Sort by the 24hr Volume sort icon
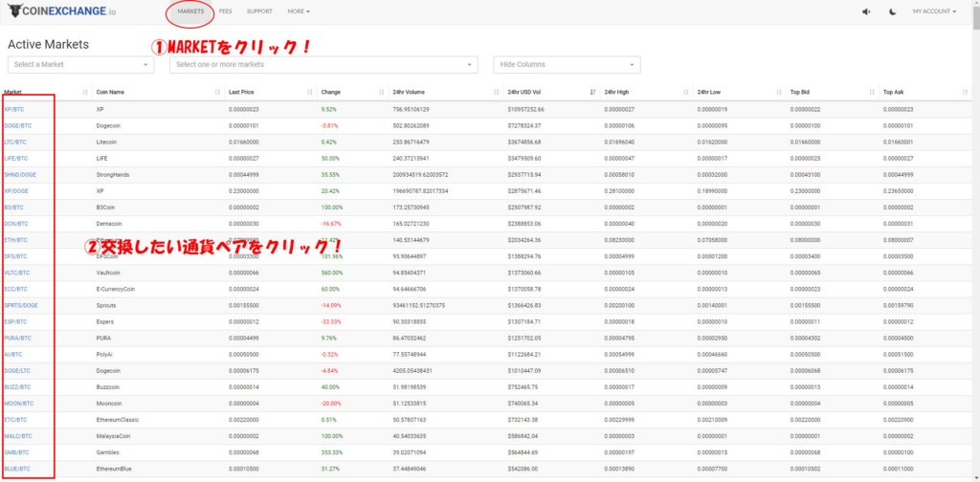This screenshot has width=980, height=482. [x=497, y=93]
